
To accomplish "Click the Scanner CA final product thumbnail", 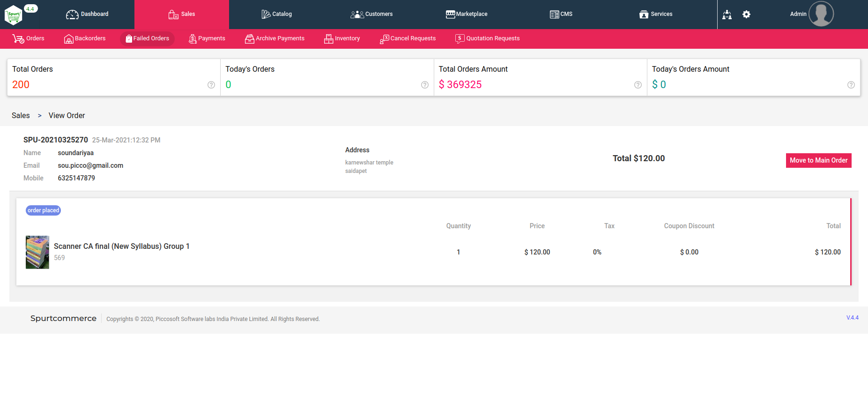I will pyautogui.click(x=37, y=252).
